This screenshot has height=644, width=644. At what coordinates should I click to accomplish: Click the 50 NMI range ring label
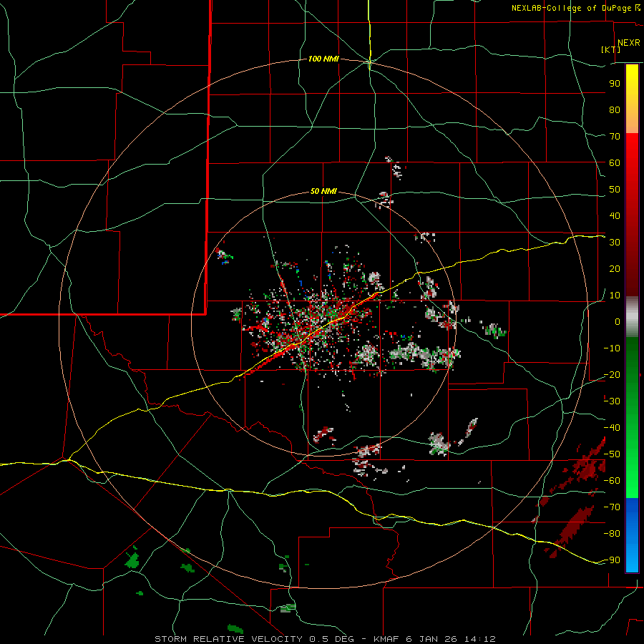[323, 191]
